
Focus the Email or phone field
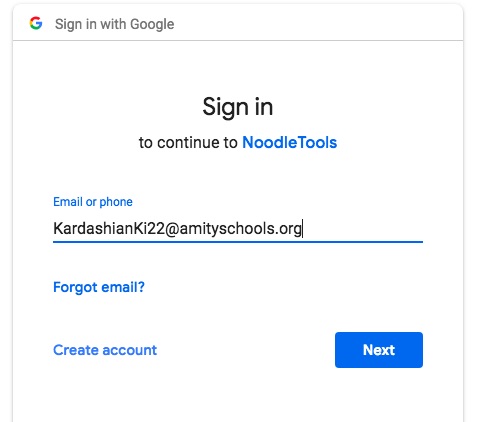click(238, 229)
